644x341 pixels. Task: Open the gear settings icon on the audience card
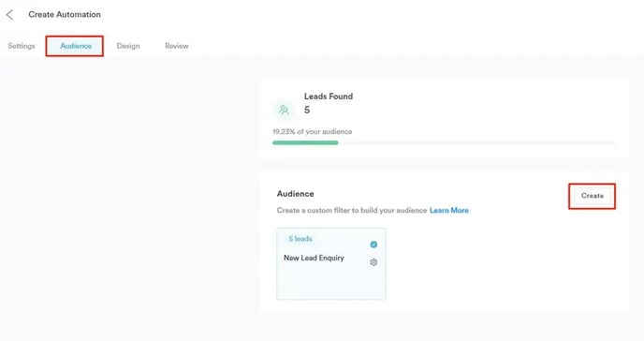(x=373, y=262)
